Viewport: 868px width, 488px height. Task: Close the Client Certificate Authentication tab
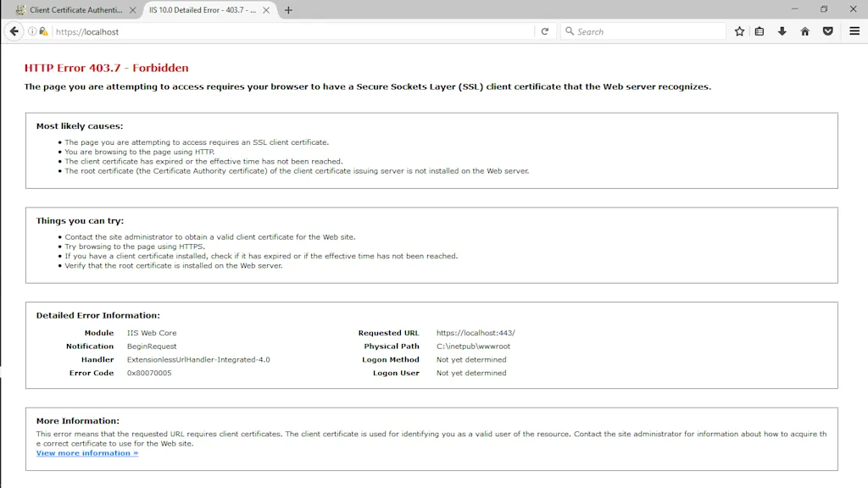coord(132,10)
